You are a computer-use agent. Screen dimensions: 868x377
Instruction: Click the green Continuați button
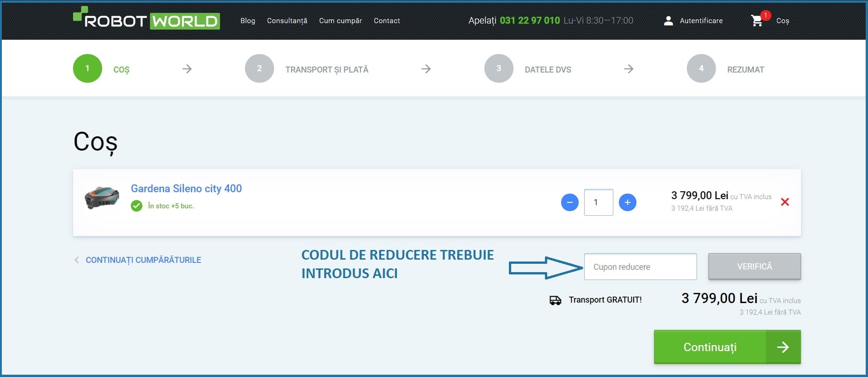727,347
